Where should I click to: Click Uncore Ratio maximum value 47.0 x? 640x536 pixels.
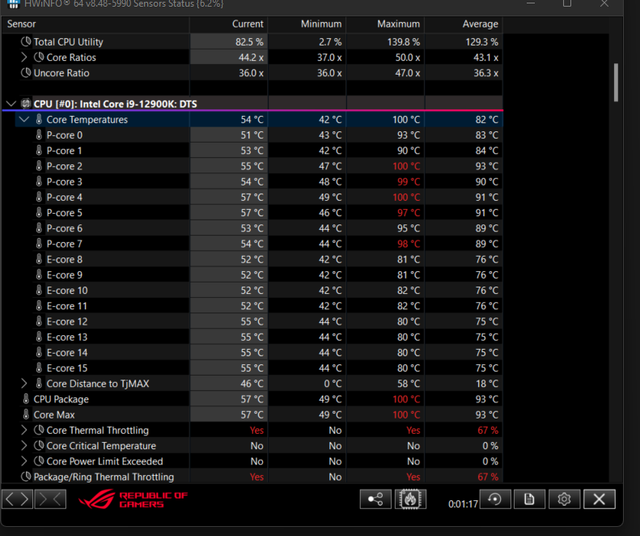click(407, 73)
